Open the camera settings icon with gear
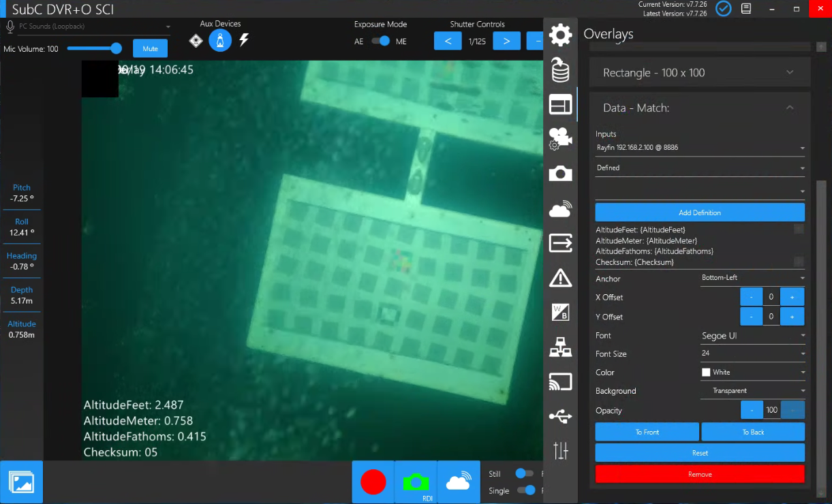The image size is (832, 504). (x=560, y=139)
